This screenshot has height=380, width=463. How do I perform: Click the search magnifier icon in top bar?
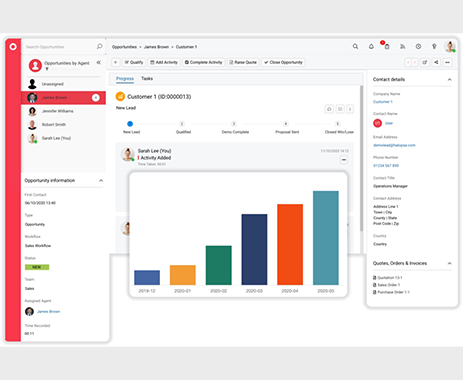click(355, 47)
